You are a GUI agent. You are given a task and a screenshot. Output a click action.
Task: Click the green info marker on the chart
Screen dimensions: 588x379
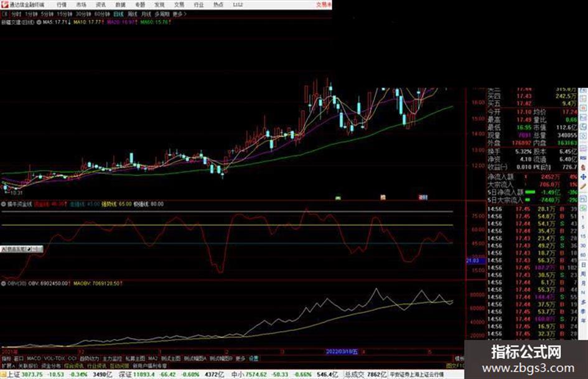click(338, 198)
